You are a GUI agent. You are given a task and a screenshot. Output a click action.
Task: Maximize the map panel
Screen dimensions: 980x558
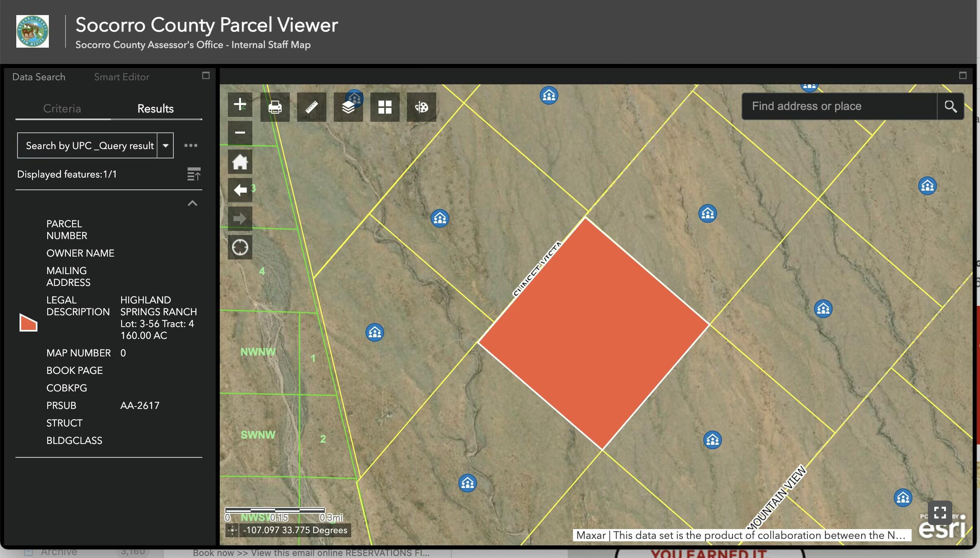[963, 76]
